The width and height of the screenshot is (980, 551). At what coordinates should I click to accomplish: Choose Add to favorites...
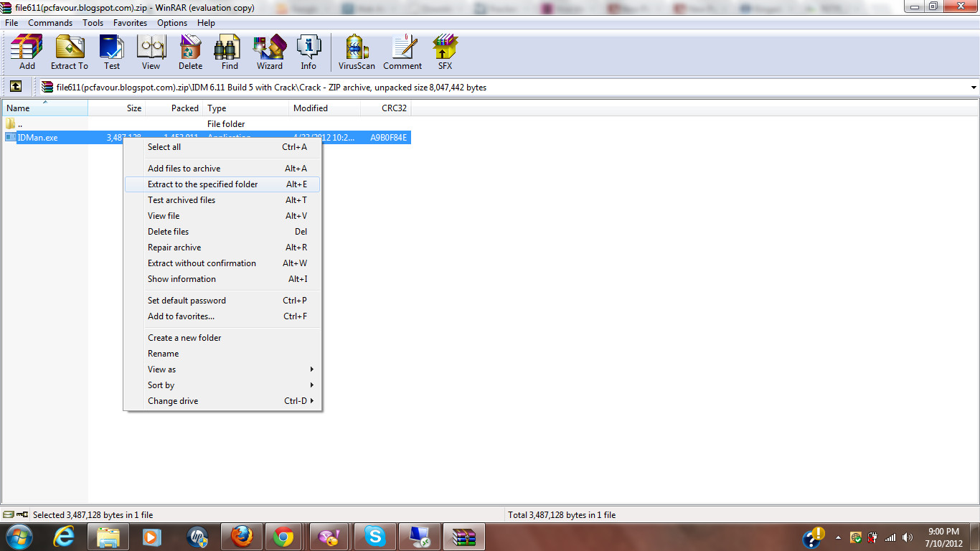pyautogui.click(x=222, y=316)
